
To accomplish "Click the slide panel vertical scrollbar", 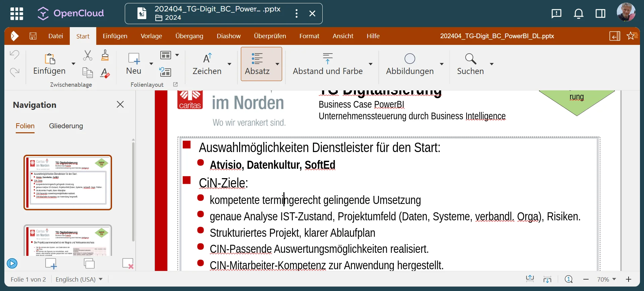I will 133,192.
